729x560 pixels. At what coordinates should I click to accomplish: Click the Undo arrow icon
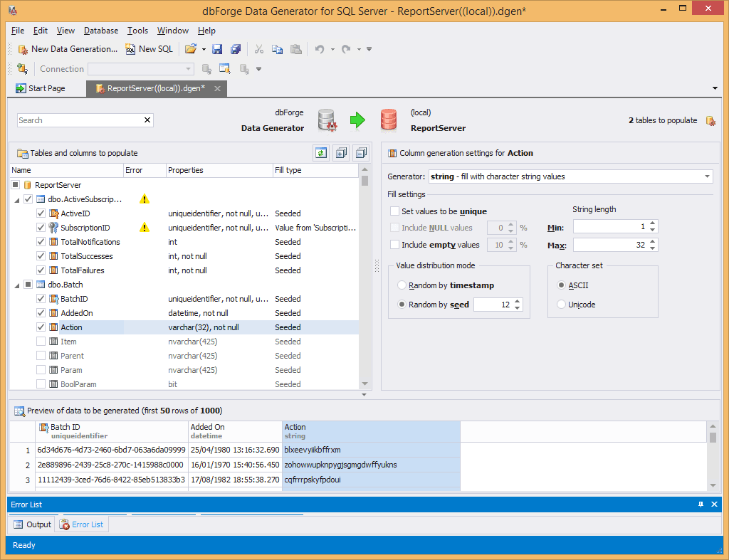(x=320, y=49)
